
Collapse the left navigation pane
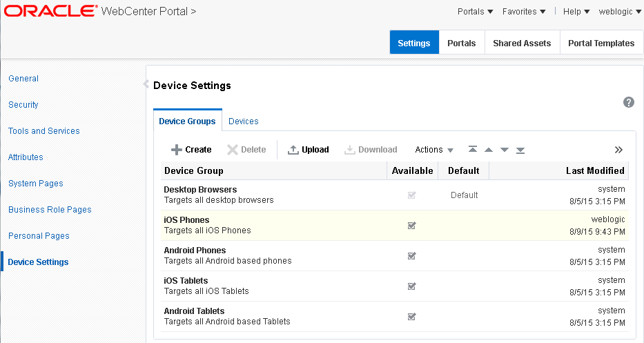(x=146, y=84)
